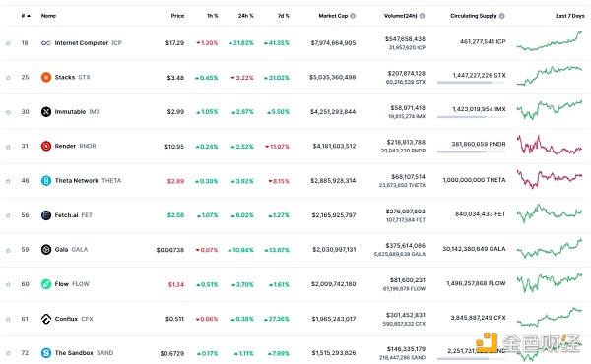This screenshot has width=591, height=364.
Task: Sort table by 7d % column header
Action: tap(284, 16)
